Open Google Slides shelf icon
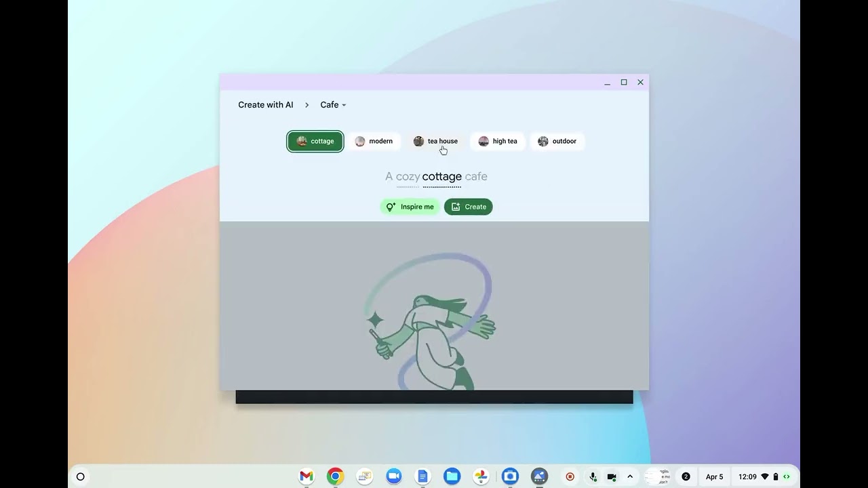 (x=364, y=476)
